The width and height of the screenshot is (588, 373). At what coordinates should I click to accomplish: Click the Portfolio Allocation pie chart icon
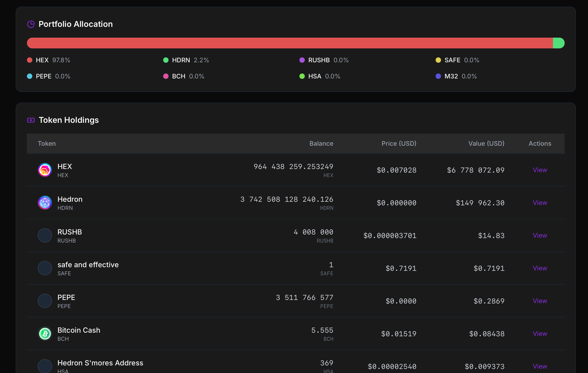(x=31, y=24)
